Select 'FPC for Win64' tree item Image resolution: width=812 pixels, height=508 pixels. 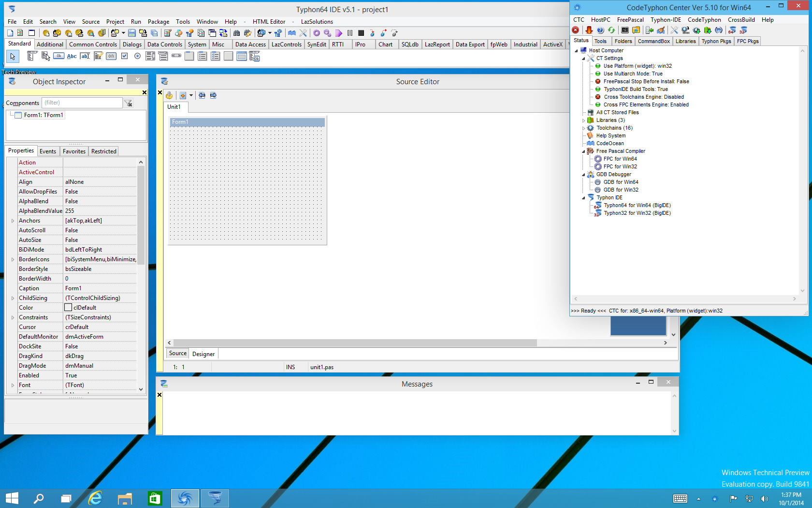[x=620, y=159]
